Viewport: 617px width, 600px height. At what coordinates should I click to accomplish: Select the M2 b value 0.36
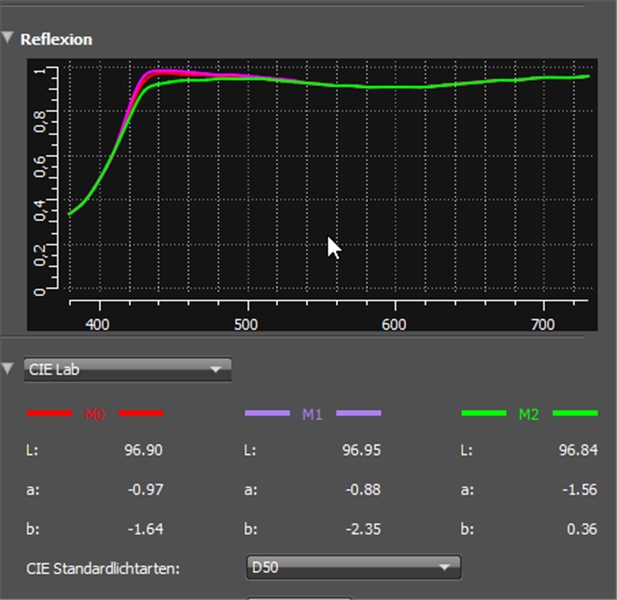pos(583,529)
